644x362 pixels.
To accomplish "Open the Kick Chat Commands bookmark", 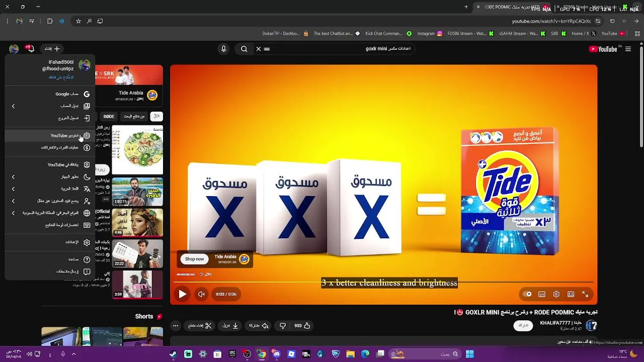I will click(x=387, y=34).
